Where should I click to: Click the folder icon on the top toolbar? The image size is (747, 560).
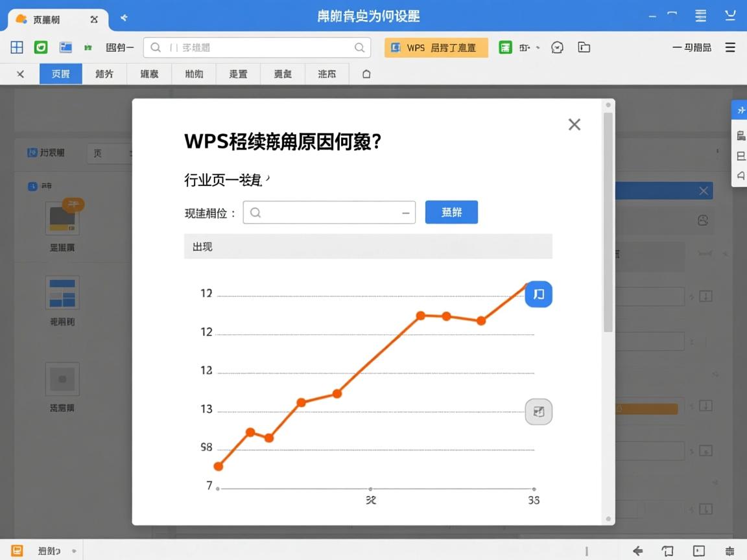pos(584,47)
